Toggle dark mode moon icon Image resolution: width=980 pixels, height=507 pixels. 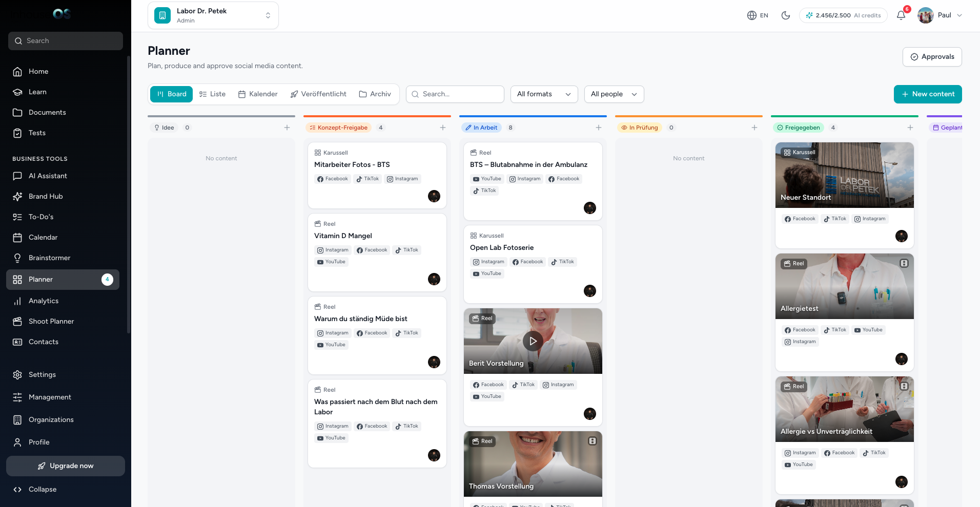click(786, 15)
